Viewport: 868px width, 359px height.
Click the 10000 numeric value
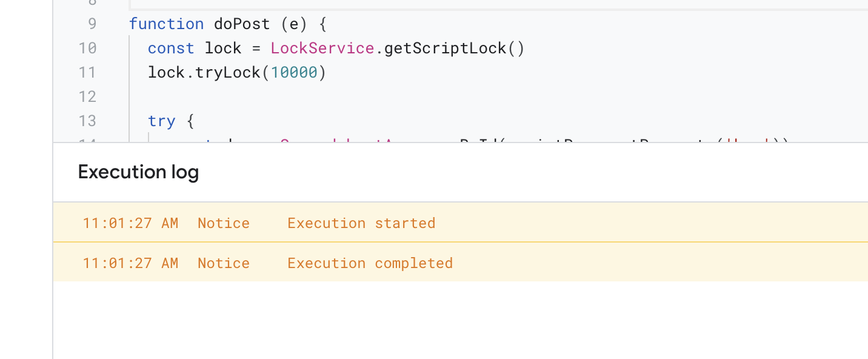pyautogui.click(x=293, y=73)
